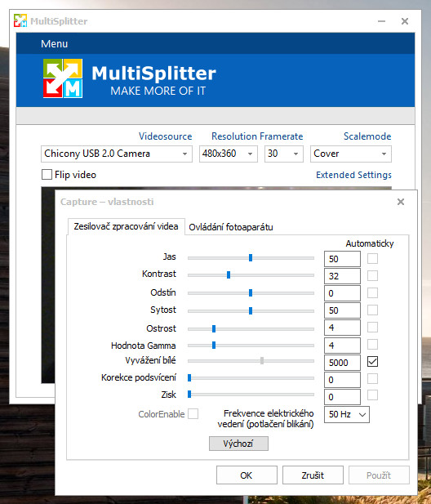Click the Korekce podsvícení value field
This screenshot has height=504, width=431.
[x=342, y=380]
